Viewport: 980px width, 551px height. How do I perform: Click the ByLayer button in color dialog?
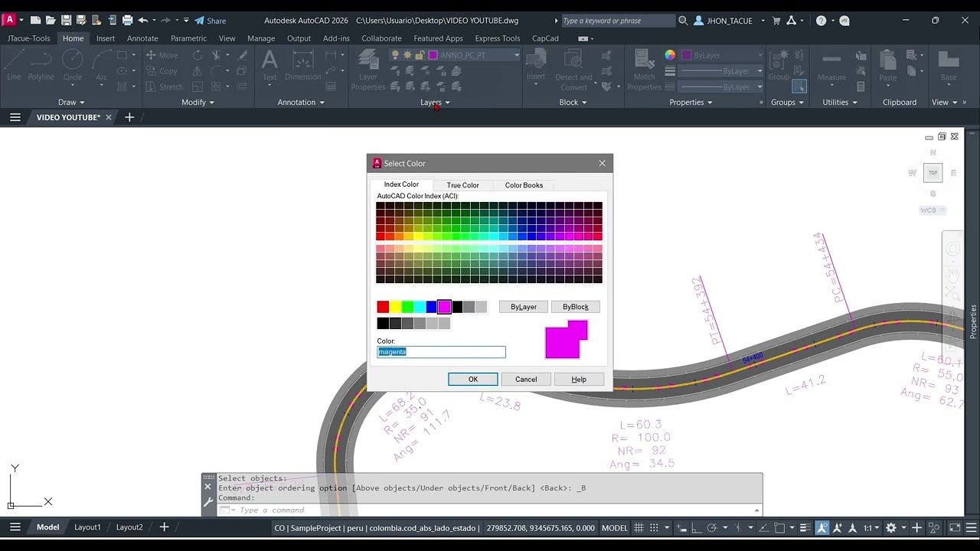524,307
